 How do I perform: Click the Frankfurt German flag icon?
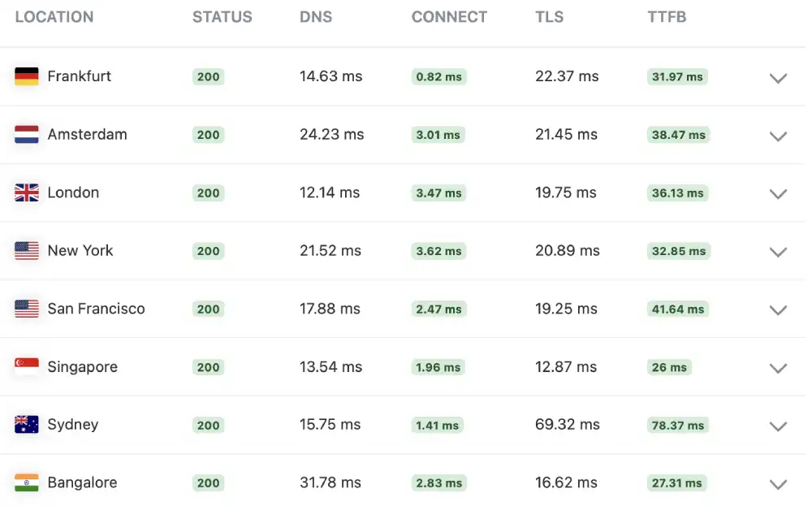tap(26, 76)
